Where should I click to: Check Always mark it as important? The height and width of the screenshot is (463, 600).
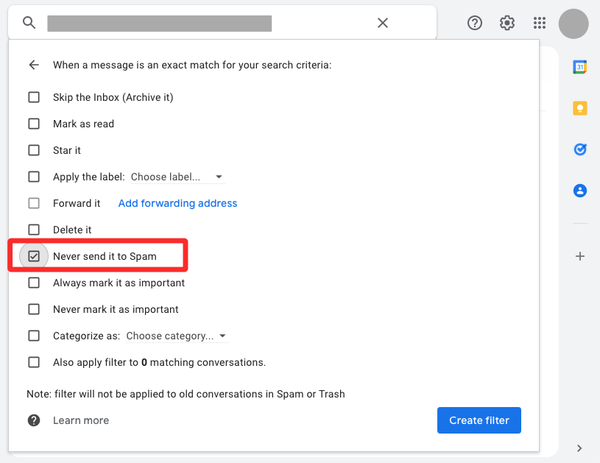pyautogui.click(x=34, y=283)
